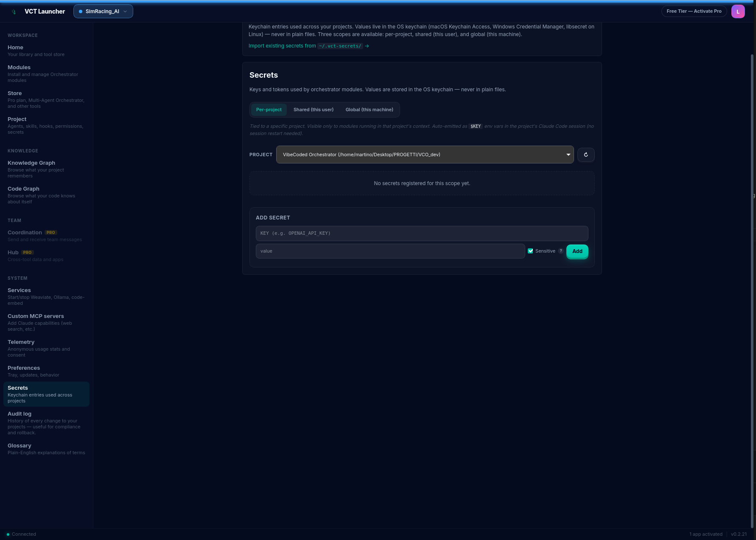Open Services in System section
The height and width of the screenshot is (540, 756).
point(46,296)
